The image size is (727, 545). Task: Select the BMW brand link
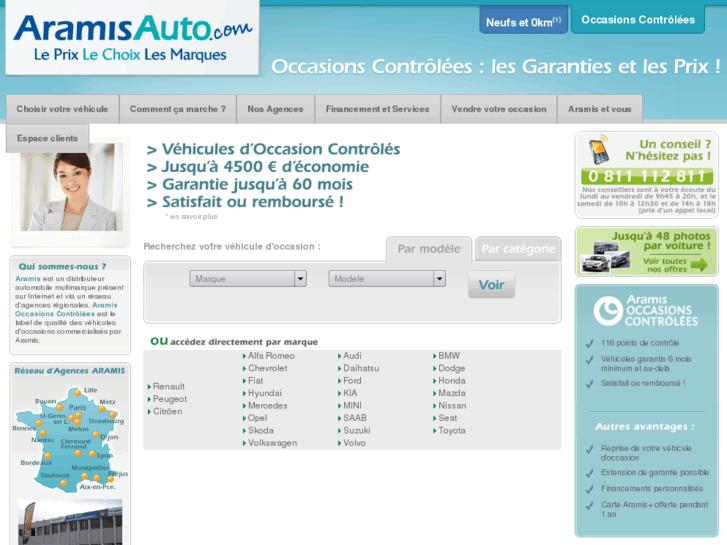pyautogui.click(x=449, y=356)
